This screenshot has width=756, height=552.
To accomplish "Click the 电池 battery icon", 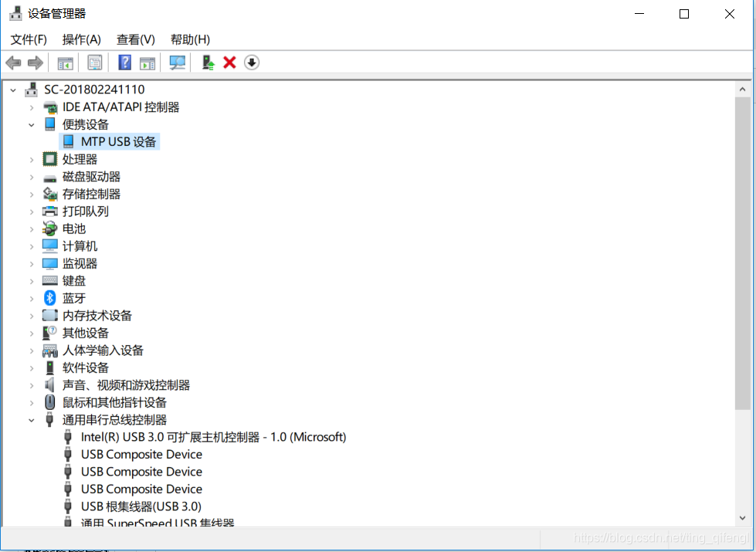I will click(x=50, y=229).
